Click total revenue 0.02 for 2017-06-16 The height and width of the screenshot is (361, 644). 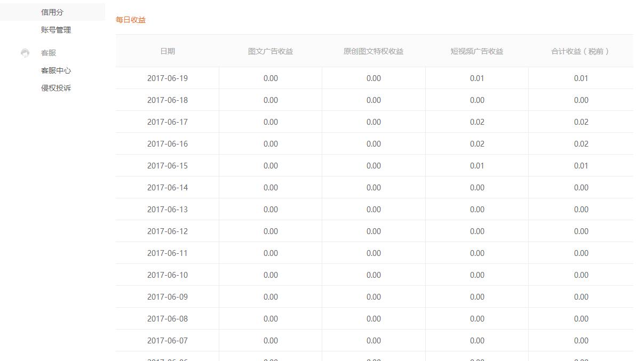tap(581, 144)
